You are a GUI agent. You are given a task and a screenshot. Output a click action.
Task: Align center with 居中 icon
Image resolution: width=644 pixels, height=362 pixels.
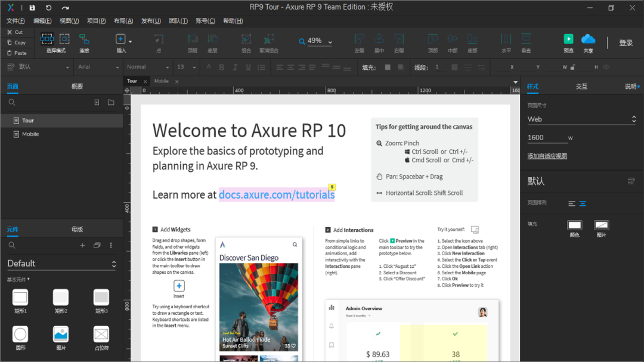[x=379, y=39]
